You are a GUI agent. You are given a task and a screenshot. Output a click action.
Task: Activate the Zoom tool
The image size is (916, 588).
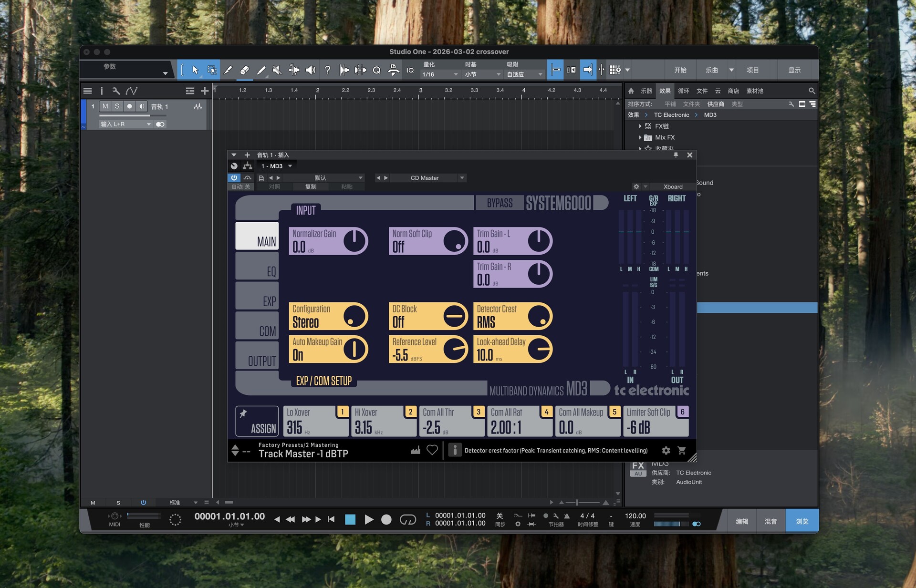pos(376,70)
